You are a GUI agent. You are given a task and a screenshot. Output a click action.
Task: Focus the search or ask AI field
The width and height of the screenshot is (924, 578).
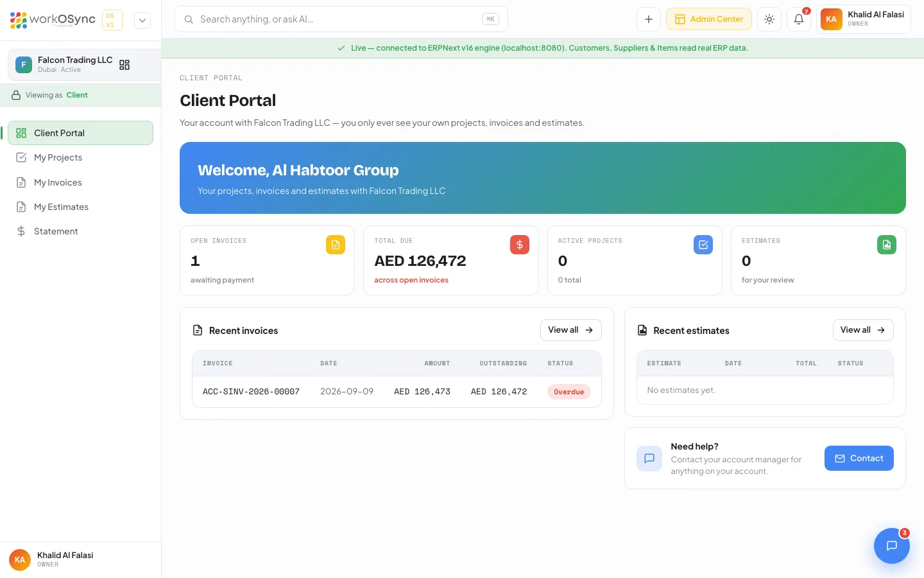click(341, 19)
